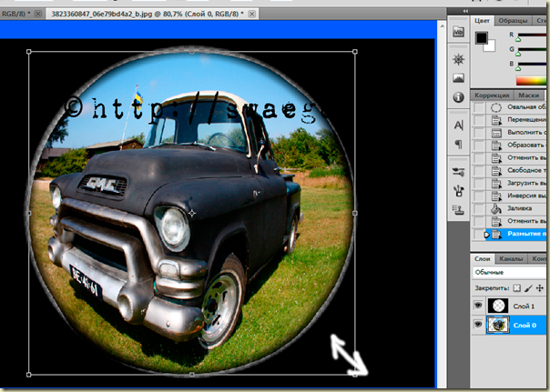Switch to the Образцы tab
The image size is (550, 392).
pyautogui.click(x=514, y=20)
